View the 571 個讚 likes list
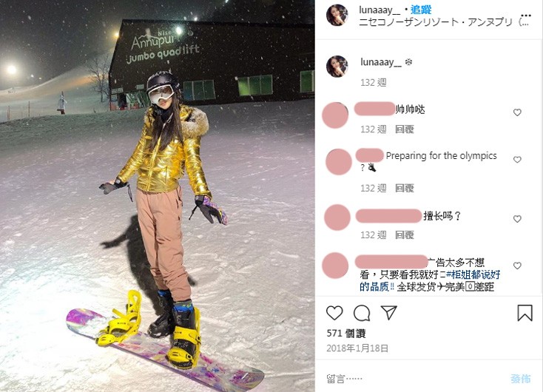543x392 pixels. click(346, 333)
